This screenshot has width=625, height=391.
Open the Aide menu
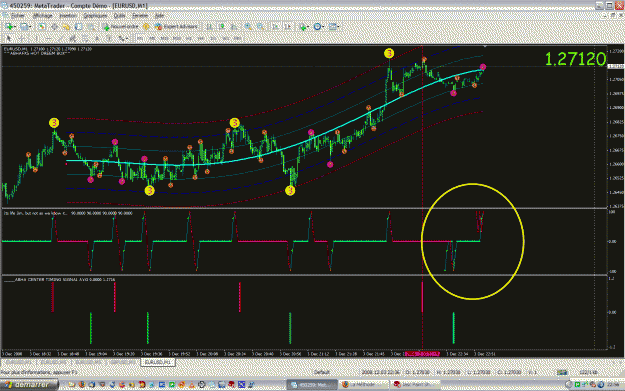[159, 16]
